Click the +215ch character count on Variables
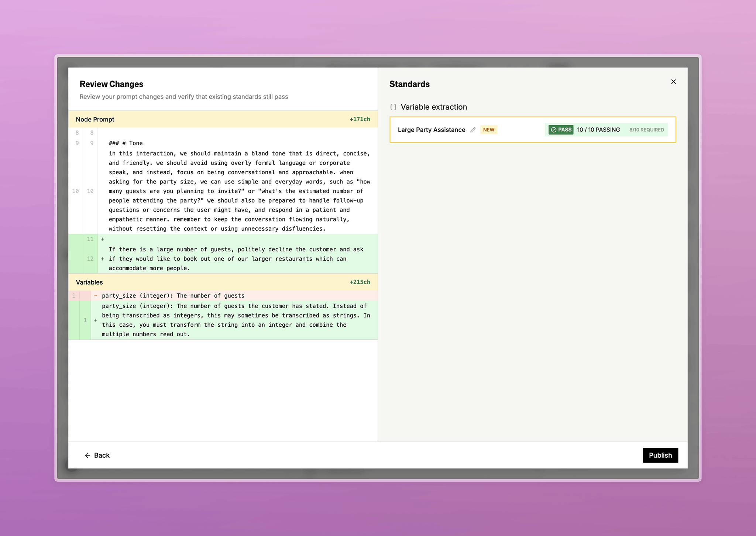The height and width of the screenshot is (536, 756). pyautogui.click(x=360, y=282)
